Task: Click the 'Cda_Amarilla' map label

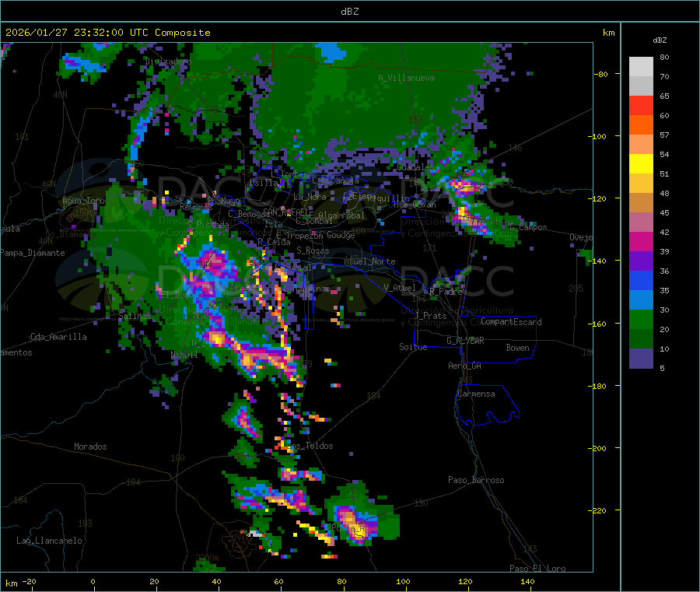Action: point(58,337)
